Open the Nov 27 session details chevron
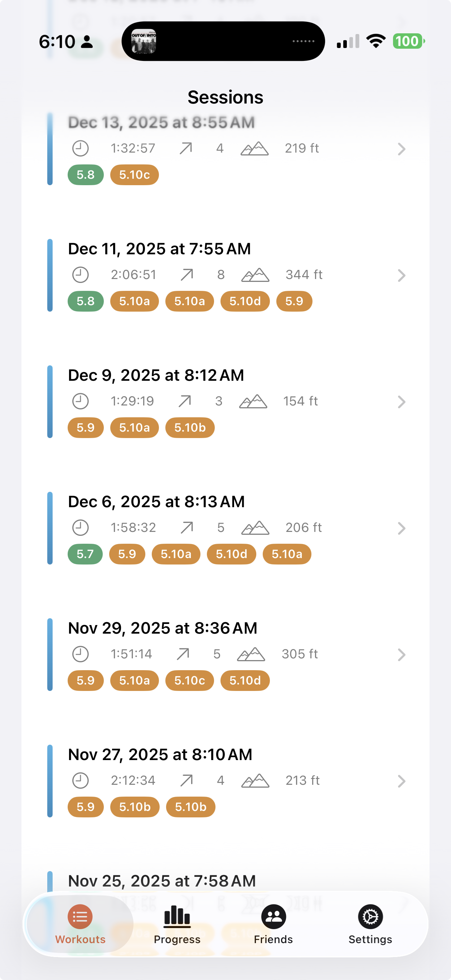 (401, 781)
